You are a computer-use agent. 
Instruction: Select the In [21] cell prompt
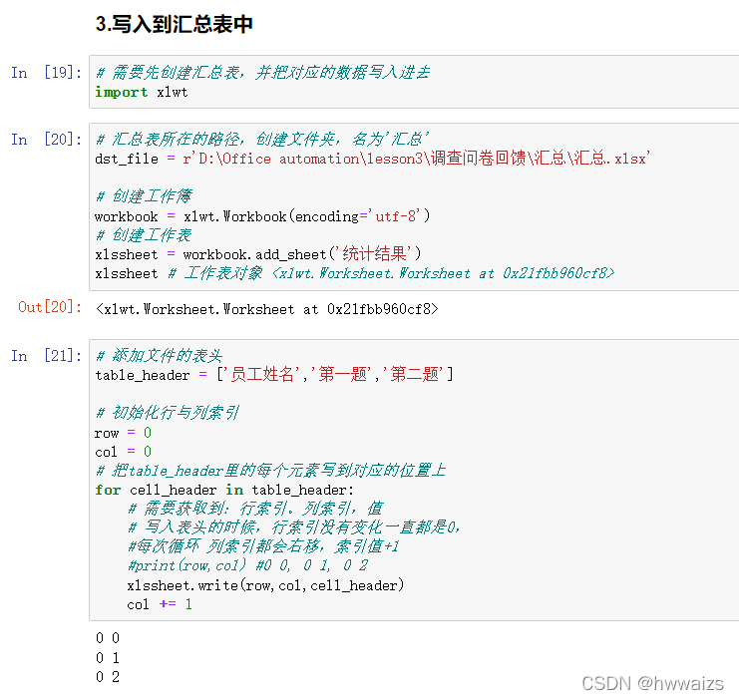(x=46, y=356)
